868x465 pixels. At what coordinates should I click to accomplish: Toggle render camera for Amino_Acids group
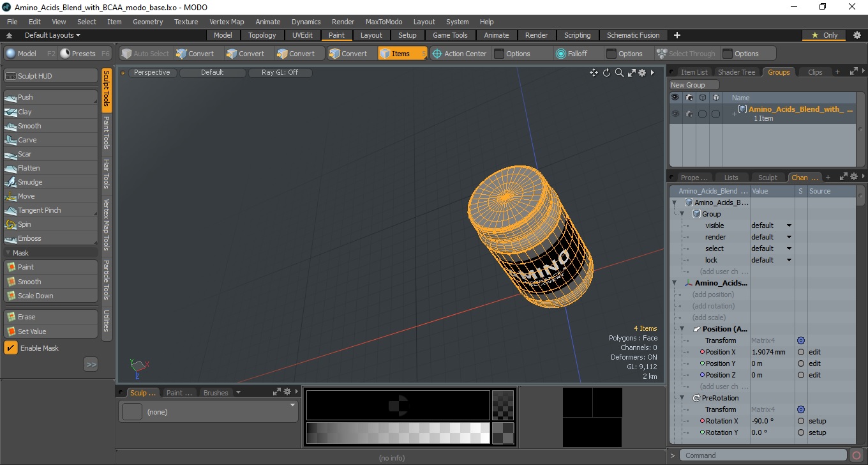(x=689, y=114)
